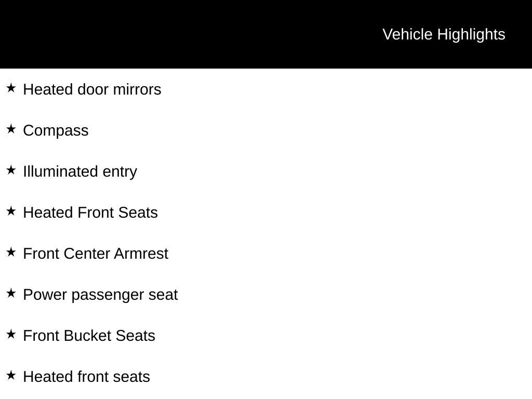Click the star next to Heated Front Seats
The height and width of the screenshot is (399, 532).
click(x=11, y=211)
